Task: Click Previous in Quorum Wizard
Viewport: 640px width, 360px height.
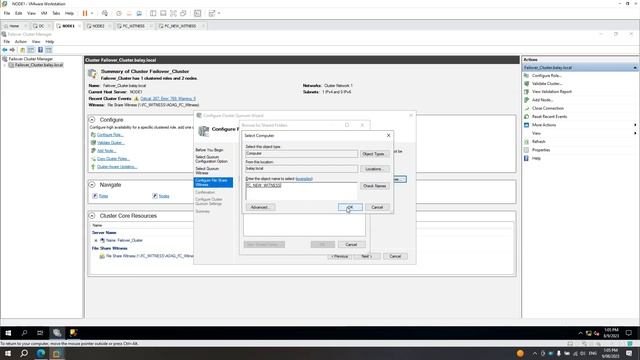Action: (340, 256)
